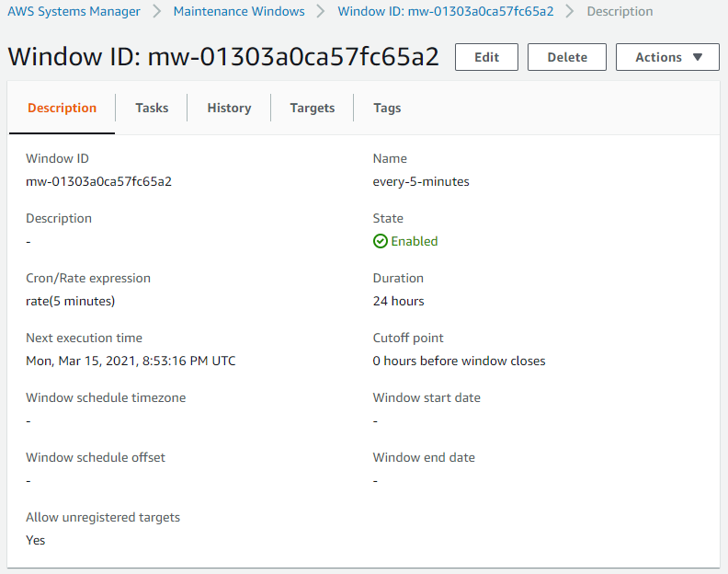Open the AWS Systems Manager breadcrumb link
This screenshot has height=574, width=728.
[74, 11]
